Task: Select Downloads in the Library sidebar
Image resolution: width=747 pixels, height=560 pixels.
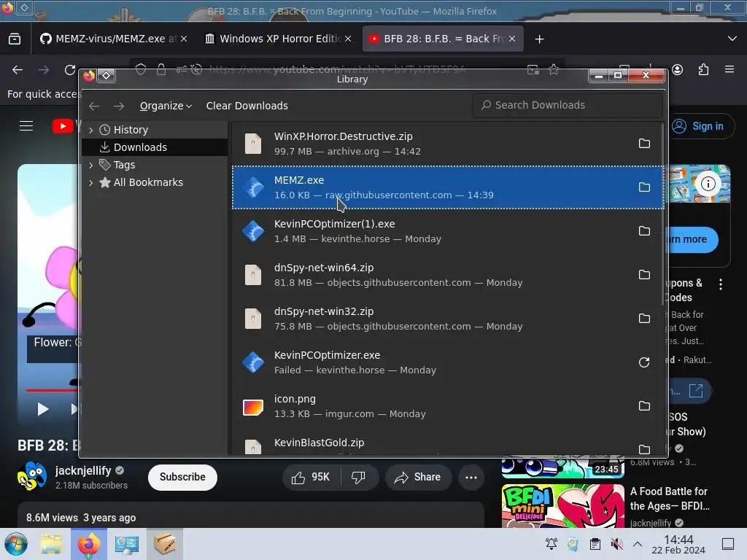Action: pos(155,147)
